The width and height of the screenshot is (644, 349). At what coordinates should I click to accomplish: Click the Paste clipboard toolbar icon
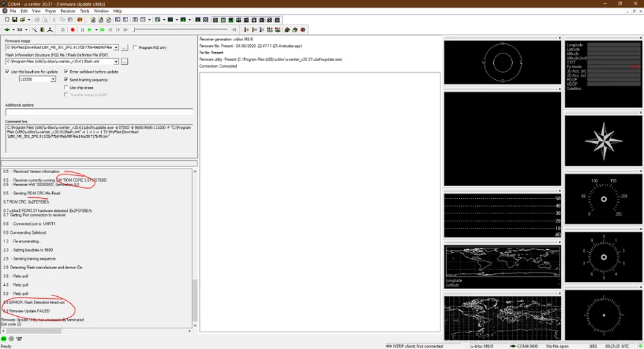(x=70, y=20)
